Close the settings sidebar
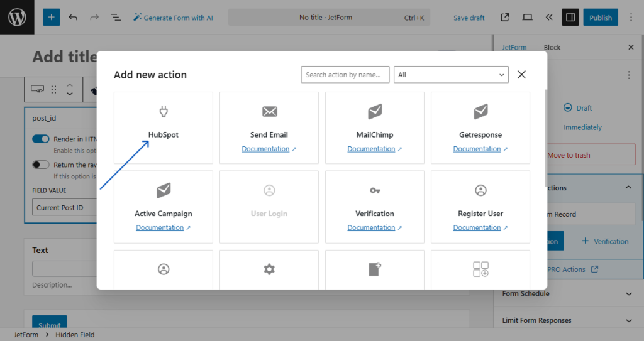 click(631, 47)
